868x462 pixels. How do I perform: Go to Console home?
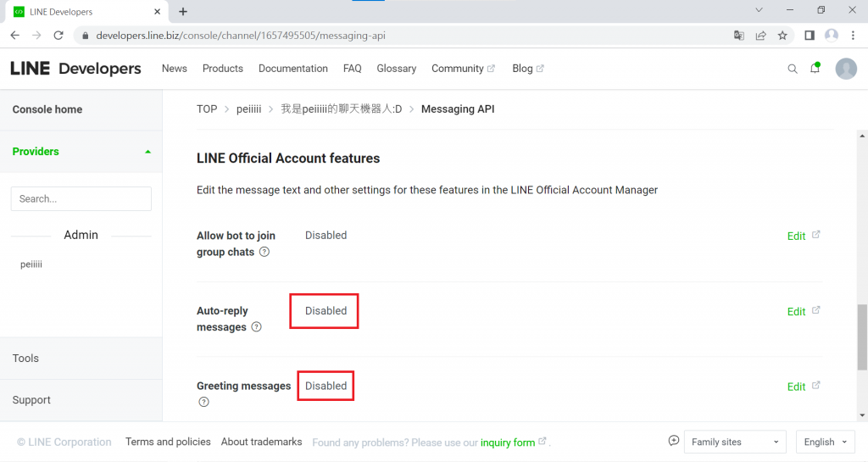point(47,109)
